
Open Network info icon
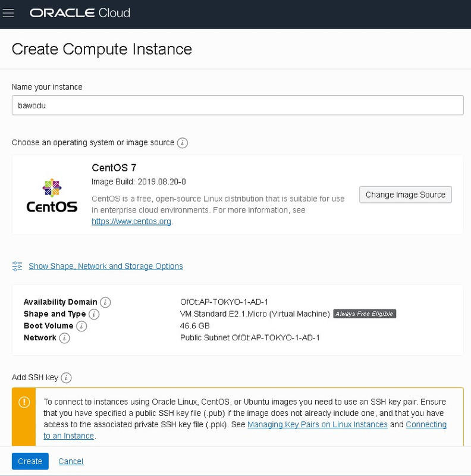tap(64, 338)
